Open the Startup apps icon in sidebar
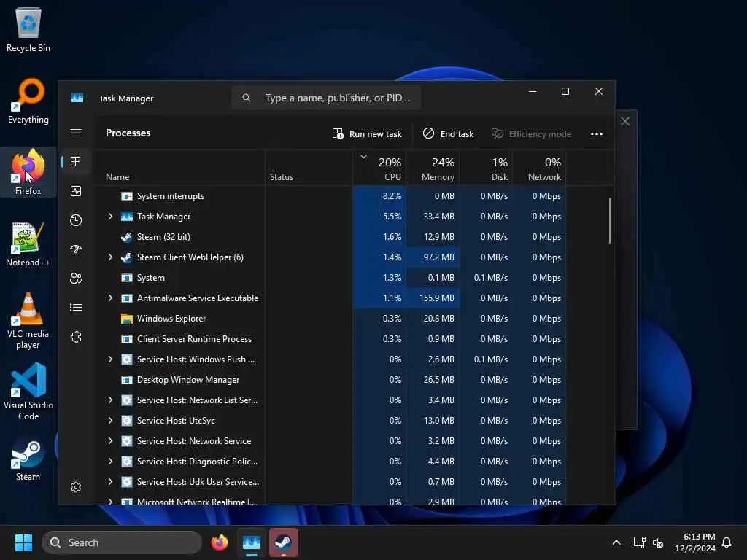The width and height of the screenshot is (747, 560). 76,249
